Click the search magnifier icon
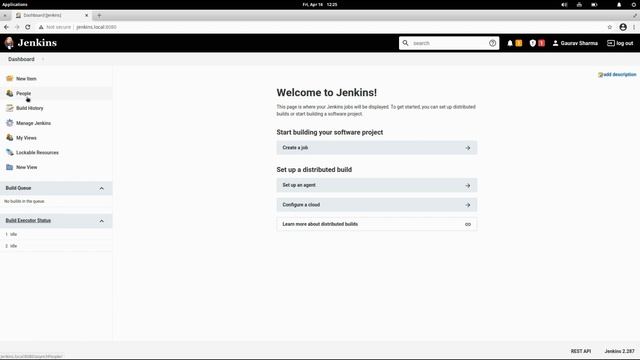Screen dimensions: 640x360 pyautogui.click(x=405, y=43)
